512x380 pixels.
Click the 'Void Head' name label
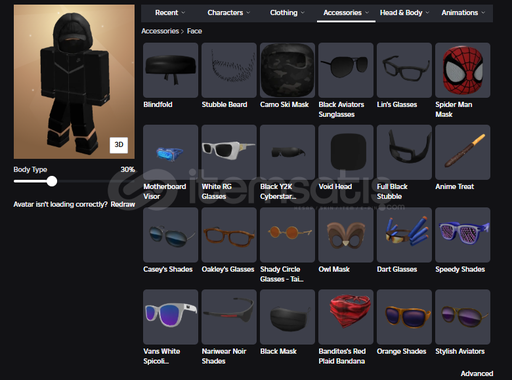(x=335, y=187)
